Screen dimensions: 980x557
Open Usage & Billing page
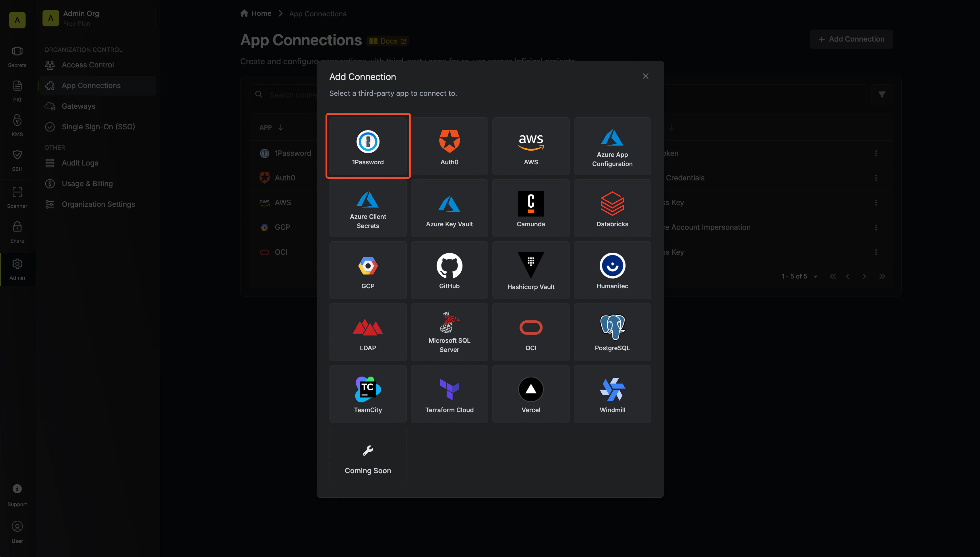98,183
